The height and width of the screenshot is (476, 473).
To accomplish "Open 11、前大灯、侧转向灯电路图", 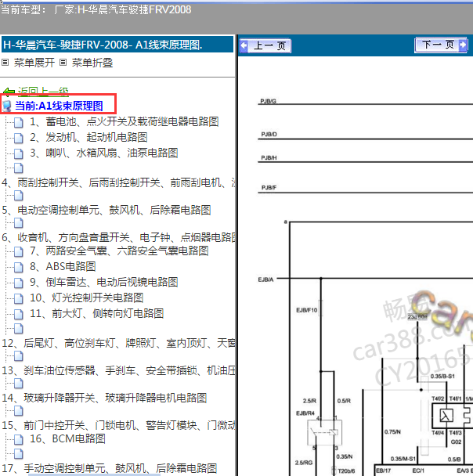I will (97, 313).
